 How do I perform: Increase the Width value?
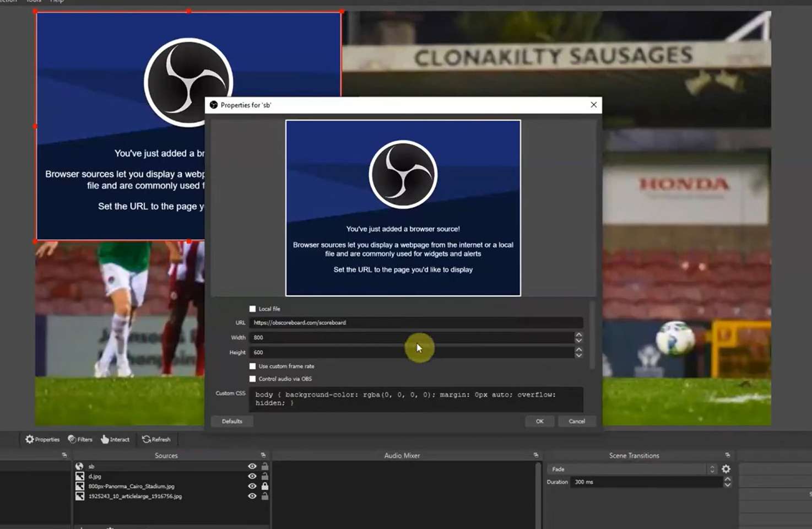click(578, 334)
